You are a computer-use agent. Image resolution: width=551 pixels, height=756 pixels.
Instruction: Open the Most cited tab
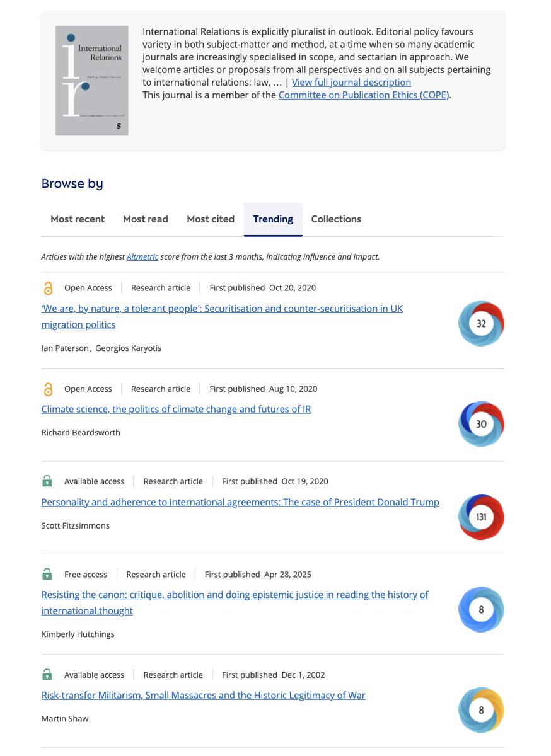coord(210,219)
